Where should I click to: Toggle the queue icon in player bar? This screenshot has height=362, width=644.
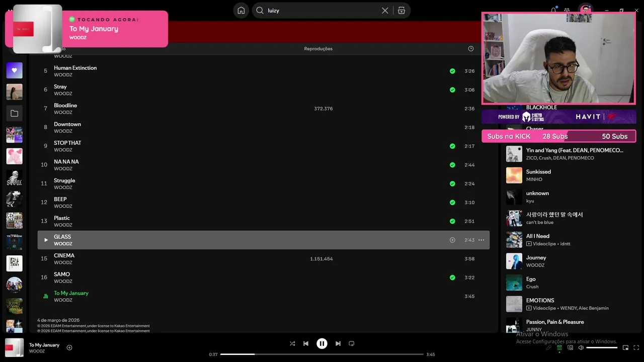(x=559, y=347)
